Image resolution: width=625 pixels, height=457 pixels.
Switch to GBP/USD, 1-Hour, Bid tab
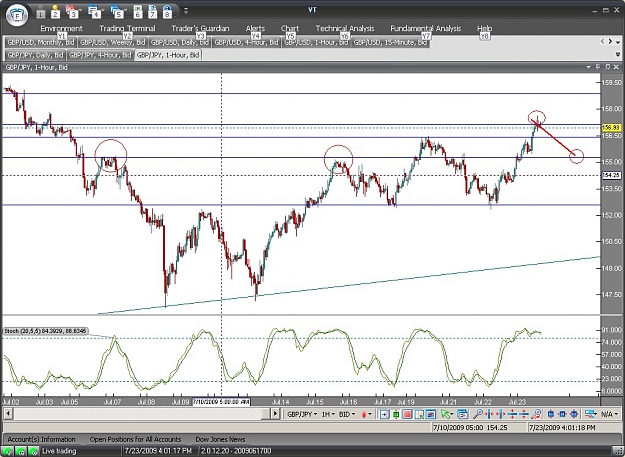click(316, 42)
